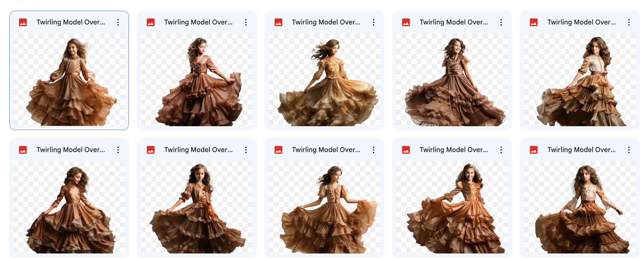This screenshot has height=261, width=644.
Task: Select the filename of the second top-row file
Action: tap(199, 22)
